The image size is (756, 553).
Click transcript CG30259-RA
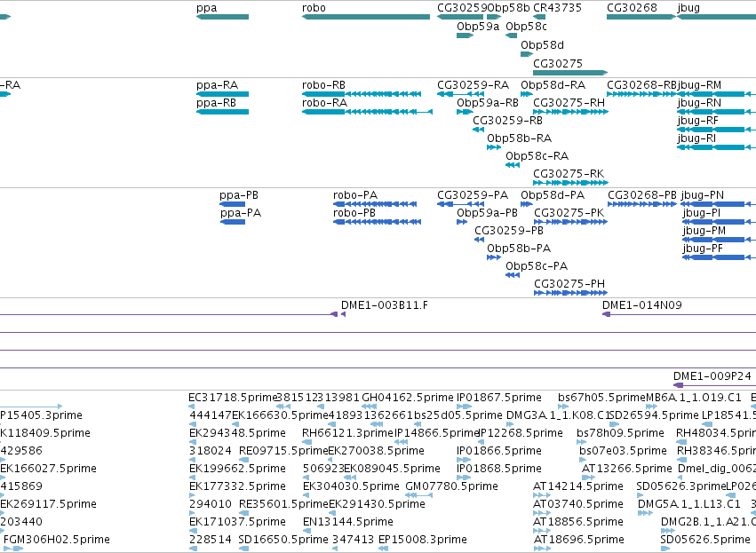[460, 94]
